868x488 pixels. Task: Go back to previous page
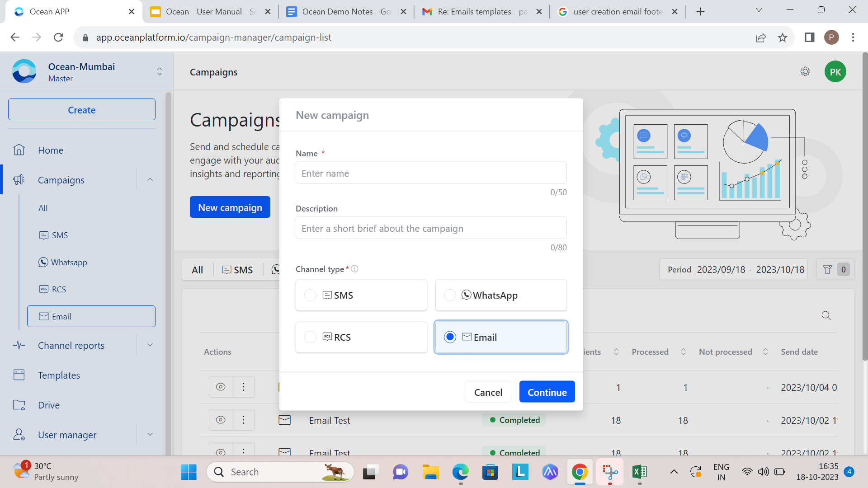pyautogui.click(x=15, y=38)
